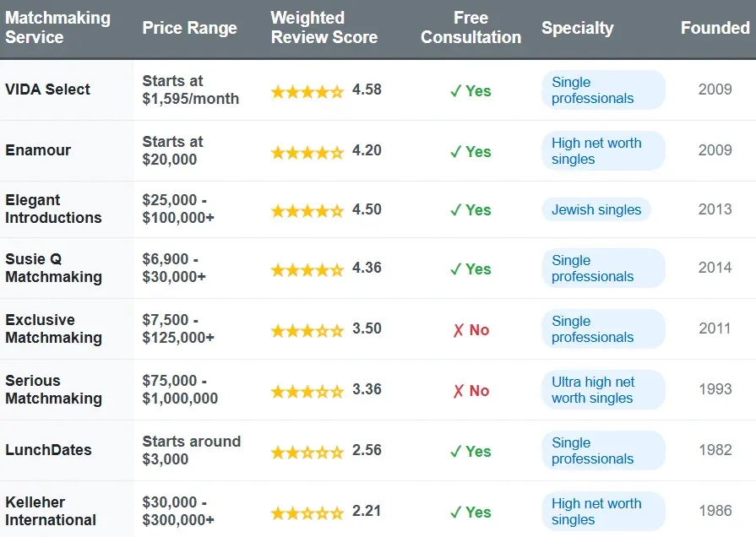Click the Ultra high net worth singles tag
The width and height of the screenshot is (756, 537).
[x=603, y=390]
